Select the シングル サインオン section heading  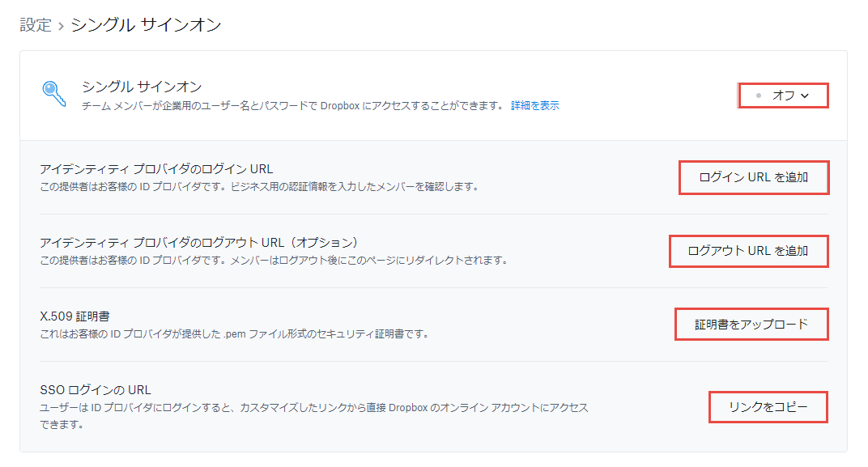[x=142, y=87]
